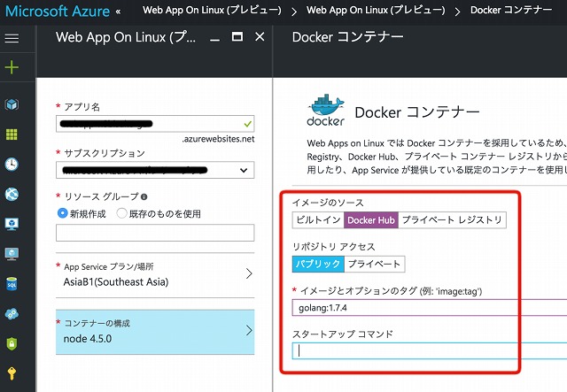Click the info icon next to リソース グループ
567x392 pixels.
pyautogui.click(x=144, y=197)
